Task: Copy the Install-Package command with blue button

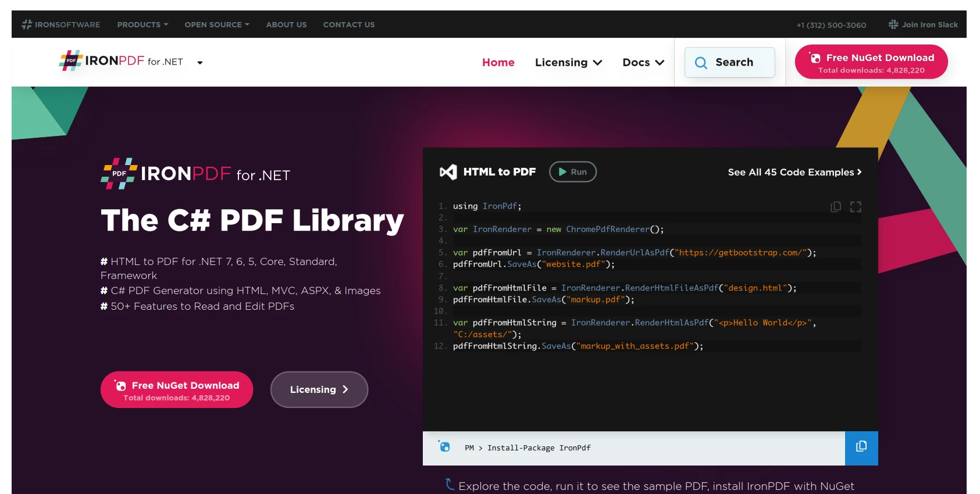Action: 861,448
